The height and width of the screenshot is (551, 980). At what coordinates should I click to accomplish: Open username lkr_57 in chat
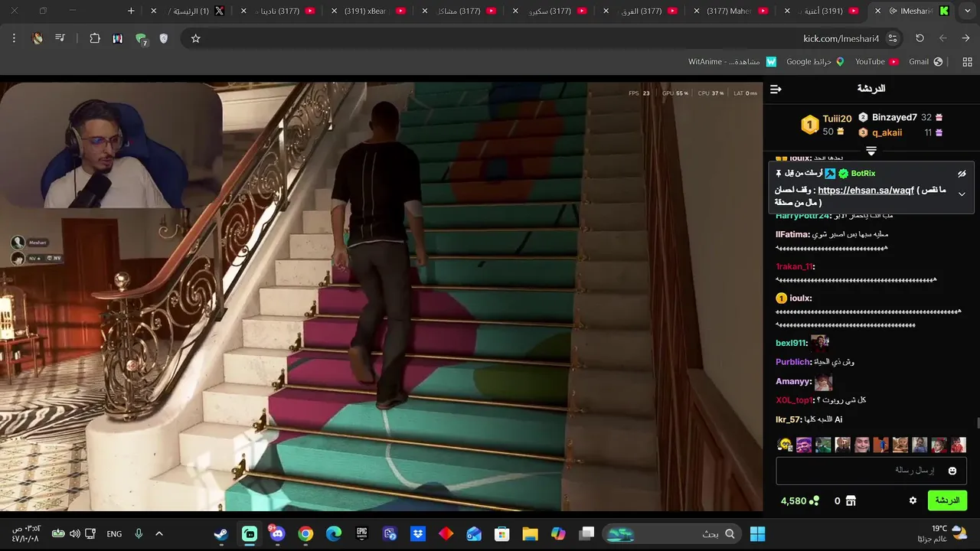[789, 419]
